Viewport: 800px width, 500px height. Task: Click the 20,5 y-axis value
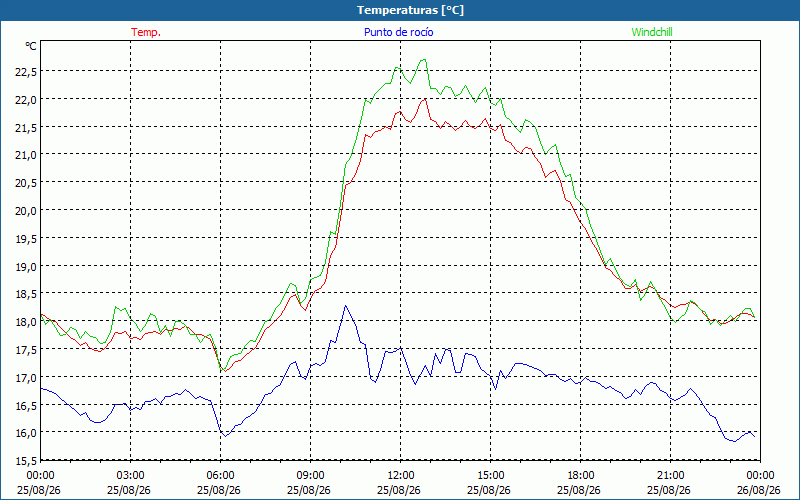click(x=26, y=183)
